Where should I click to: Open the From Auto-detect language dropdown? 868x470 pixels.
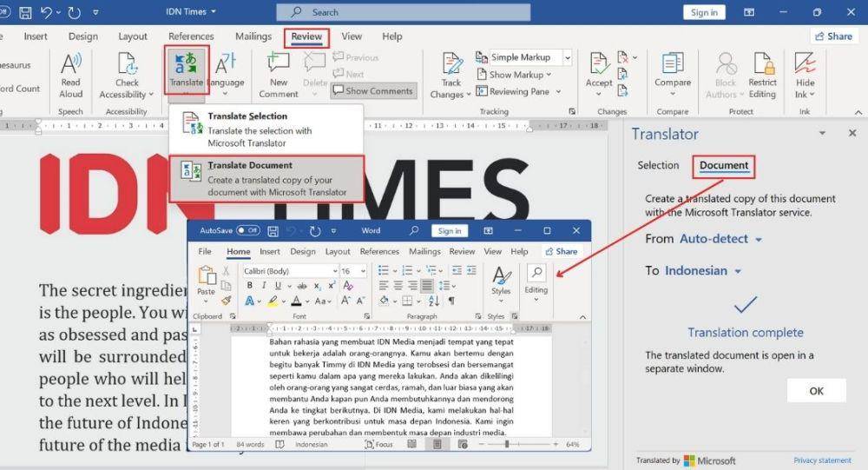click(720, 239)
